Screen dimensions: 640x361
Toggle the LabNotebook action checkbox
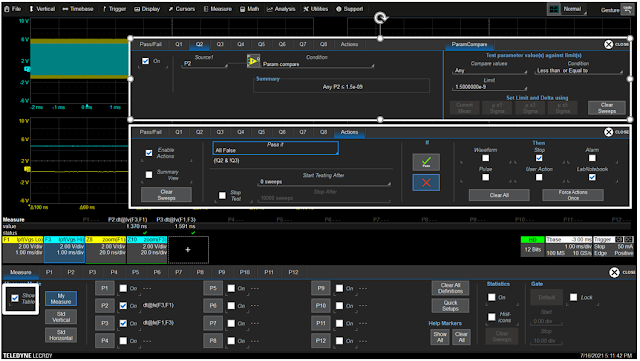[592, 177]
